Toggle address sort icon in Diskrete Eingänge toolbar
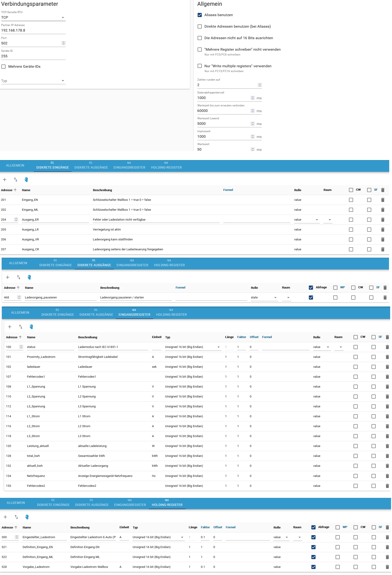The height and width of the screenshot is (575, 392). pyautogui.click(x=16, y=180)
